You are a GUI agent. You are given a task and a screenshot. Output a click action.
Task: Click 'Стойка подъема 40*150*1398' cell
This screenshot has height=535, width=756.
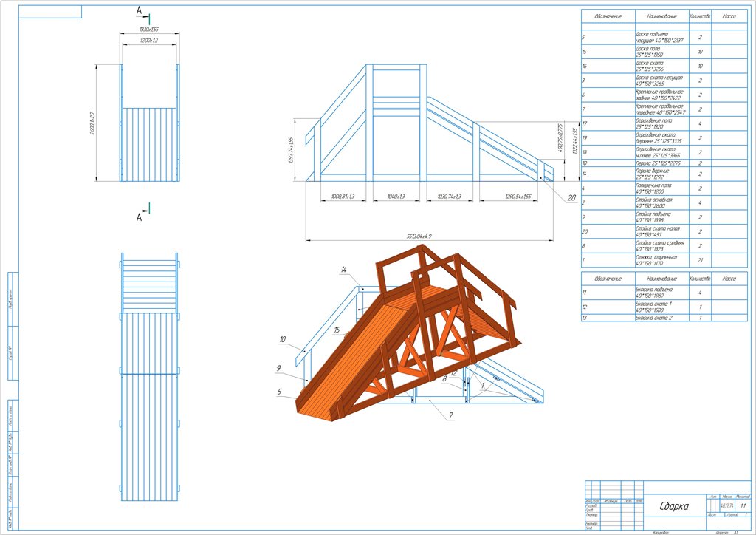[662, 217]
